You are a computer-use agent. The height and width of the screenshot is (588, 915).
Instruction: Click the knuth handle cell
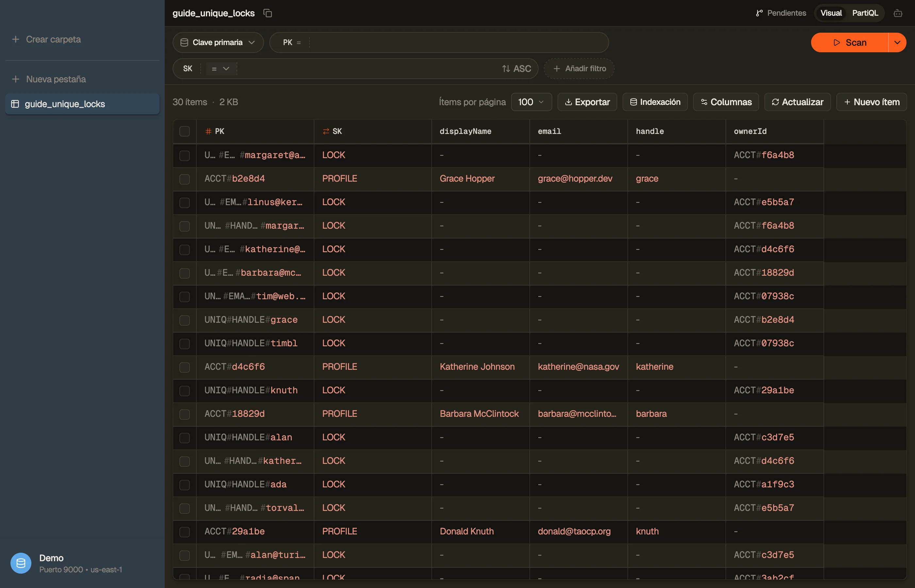pos(677,531)
